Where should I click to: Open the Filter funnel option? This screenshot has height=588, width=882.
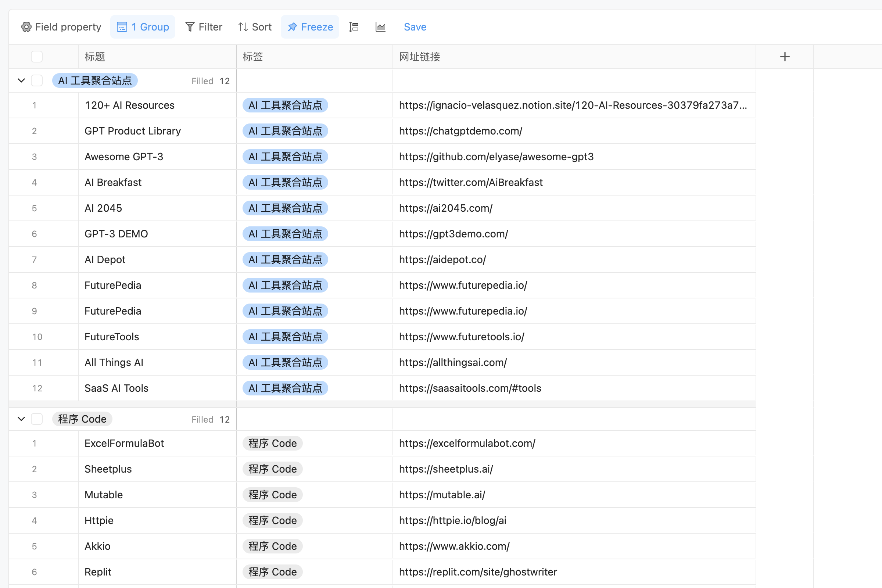point(204,27)
